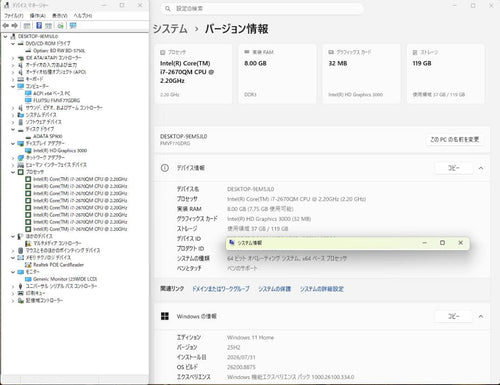Open the 操作(A) menu
Viewport: 500px width, 385px height.
38,16
